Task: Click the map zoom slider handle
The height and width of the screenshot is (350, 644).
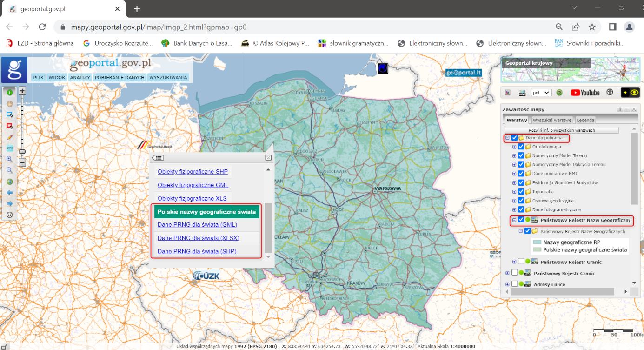Action: [x=22, y=151]
